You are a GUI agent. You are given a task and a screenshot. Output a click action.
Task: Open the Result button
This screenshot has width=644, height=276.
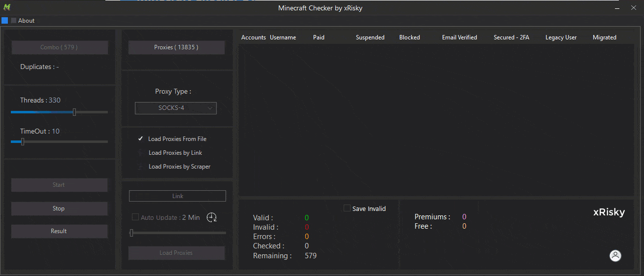59,231
